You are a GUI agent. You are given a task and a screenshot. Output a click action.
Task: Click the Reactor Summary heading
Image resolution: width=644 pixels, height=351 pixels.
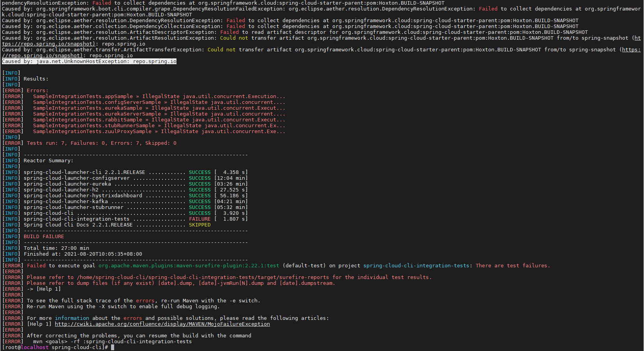point(48,161)
